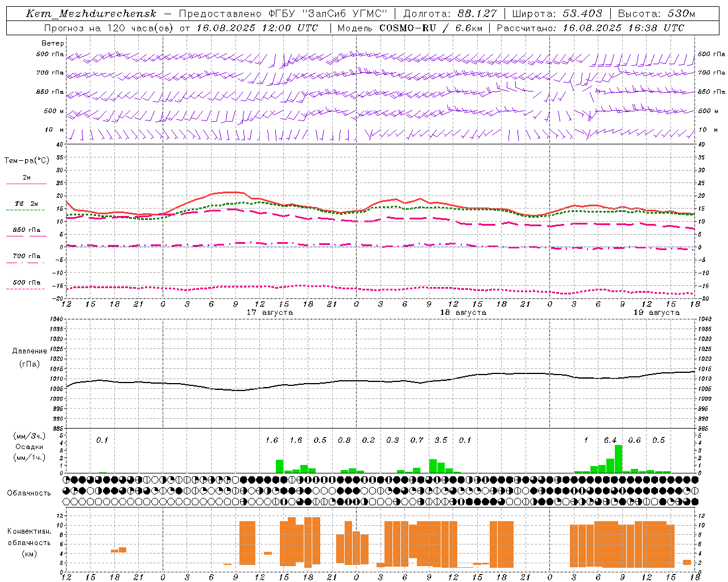
Task: Click the 17 августа date label
Action: 270,313
